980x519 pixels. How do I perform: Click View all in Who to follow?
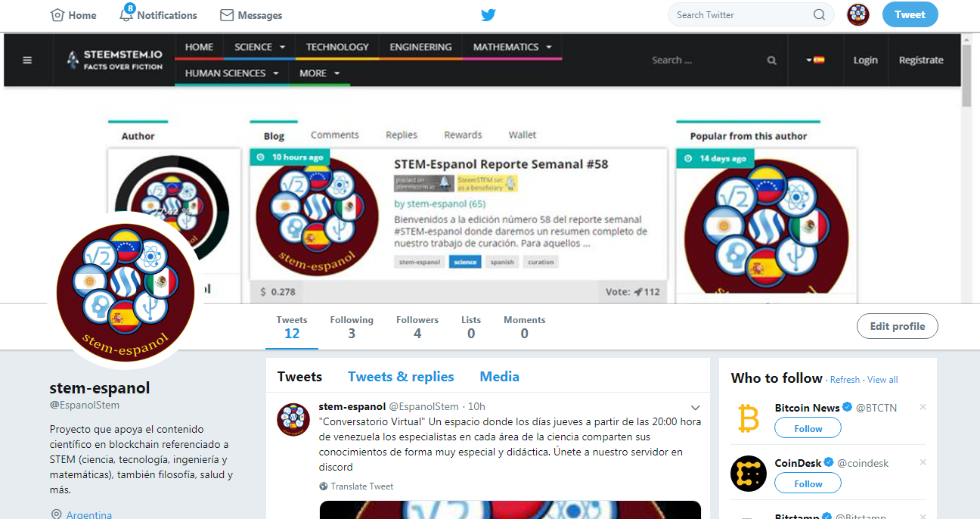pyautogui.click(x=882, y=380)
